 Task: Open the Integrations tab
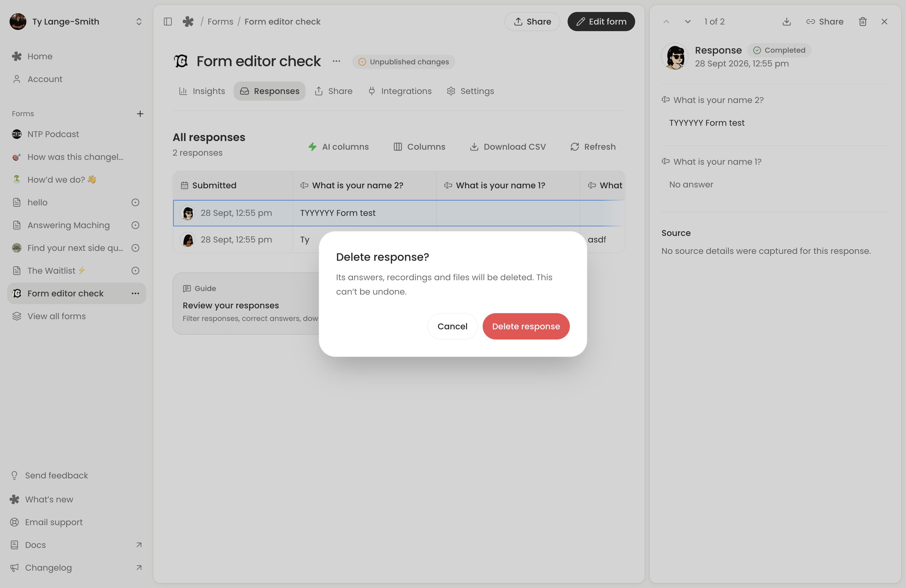point(400,91)
